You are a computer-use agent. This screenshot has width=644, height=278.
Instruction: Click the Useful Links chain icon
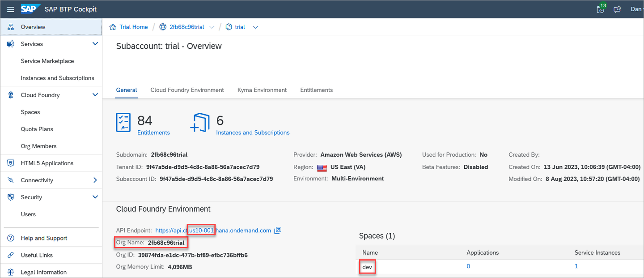(11, 255)
